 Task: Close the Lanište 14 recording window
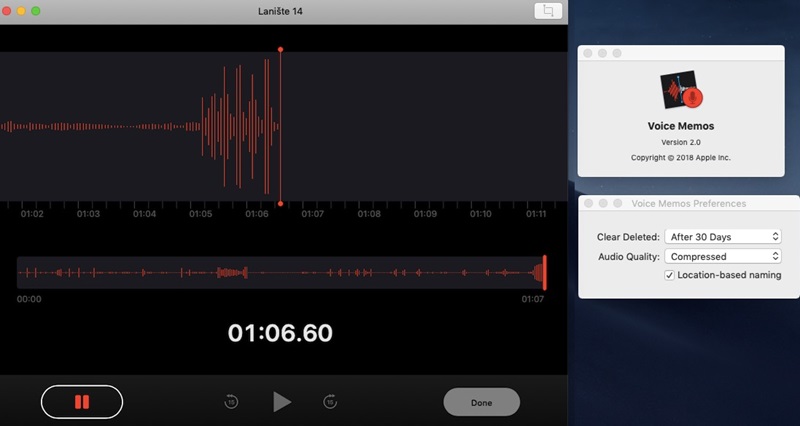point(7,11)
